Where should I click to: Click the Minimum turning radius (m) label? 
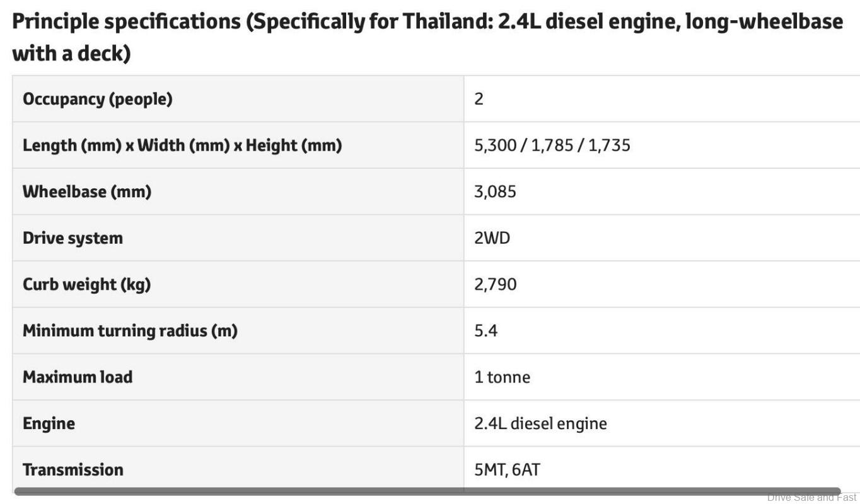[x=130, y=331]
